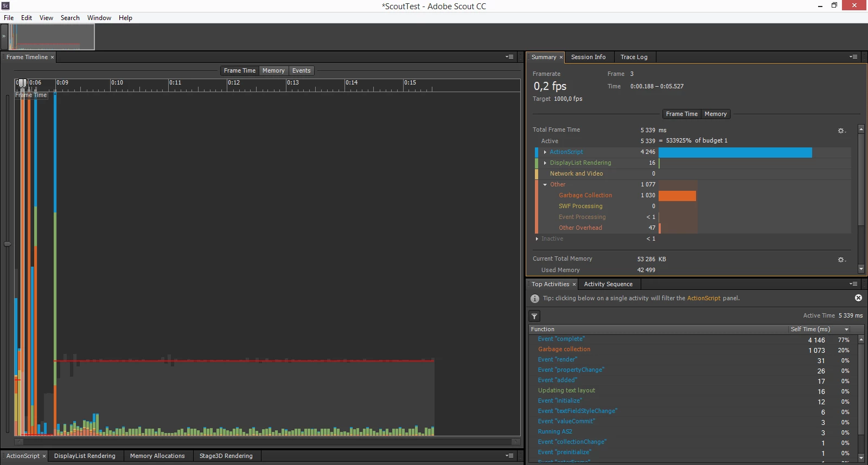The width and height of the screenshot is (868, 465).
Task: Switch timeline to Frame Time view
Action: pos(239,70)
